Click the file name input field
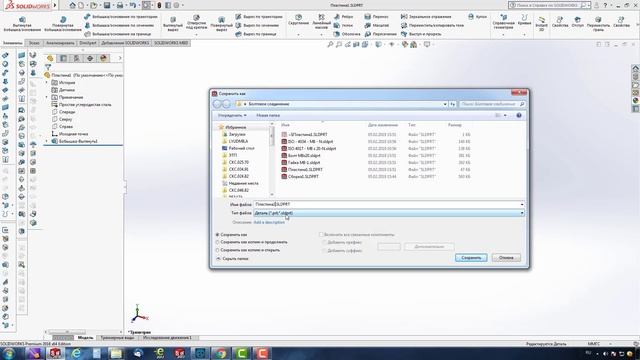Screen dimensions: 640x360 click(386, 204)
